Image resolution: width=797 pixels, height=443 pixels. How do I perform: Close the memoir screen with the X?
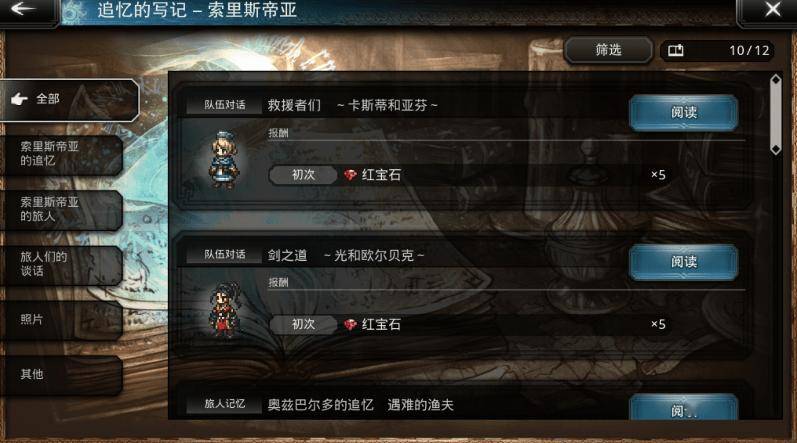(773, 9)
